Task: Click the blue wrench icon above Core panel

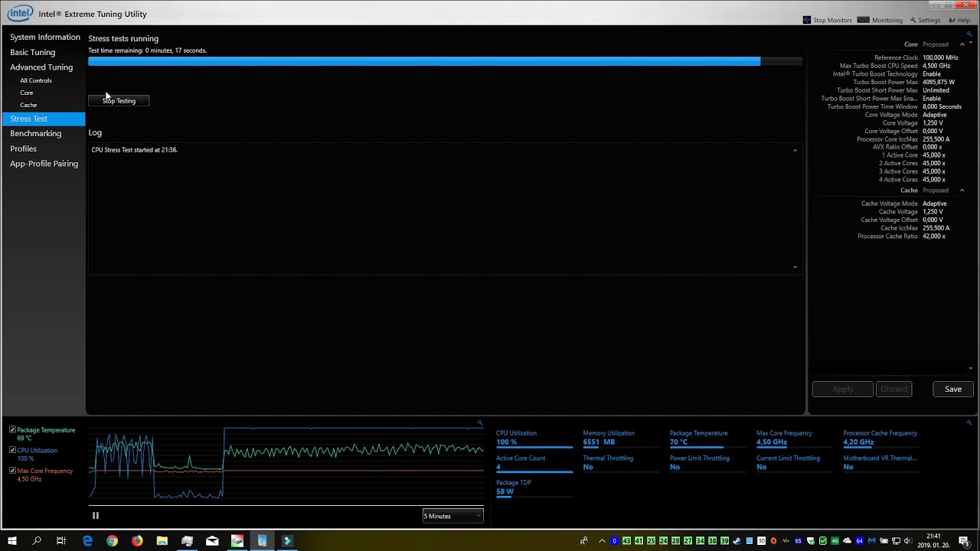Action: click(x=969, y=33)
